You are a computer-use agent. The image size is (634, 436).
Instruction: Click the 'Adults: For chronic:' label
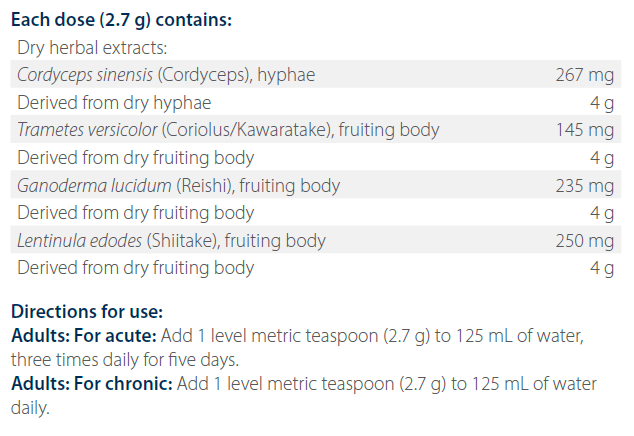tap(85, 386)
